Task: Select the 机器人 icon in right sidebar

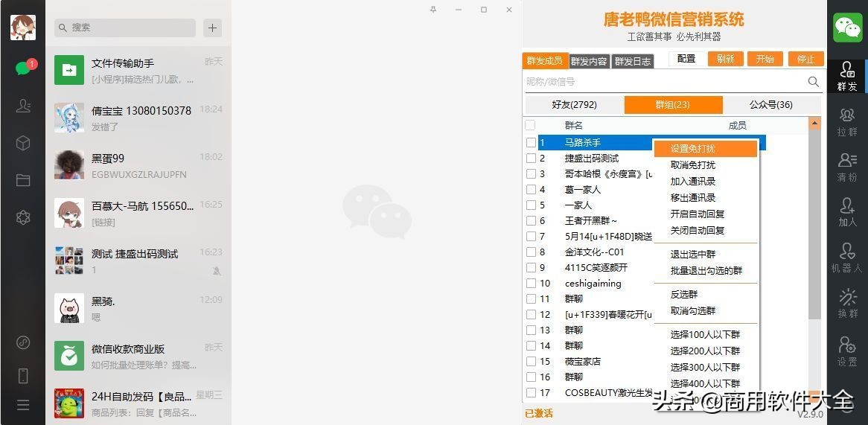Action: pyautogui.click(x=847, y=258)
